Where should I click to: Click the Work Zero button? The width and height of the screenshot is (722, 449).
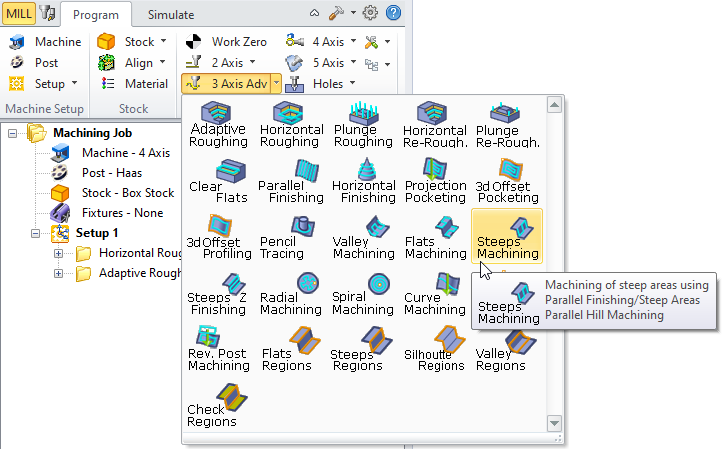(x=227, y=42)
